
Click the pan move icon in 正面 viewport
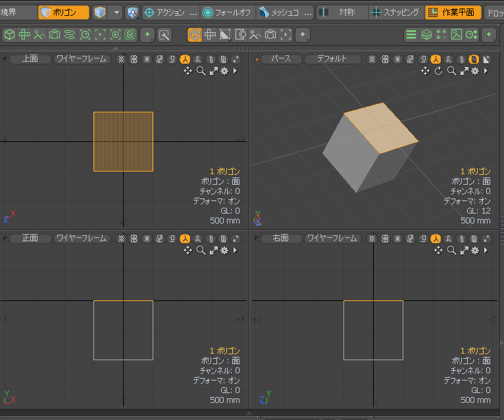[188, 250]
